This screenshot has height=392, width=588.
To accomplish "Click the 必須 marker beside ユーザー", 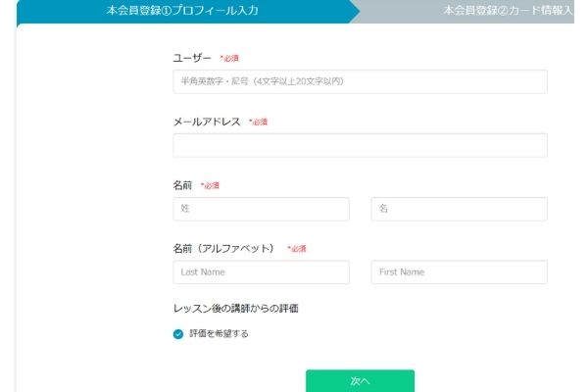I will [x=228, y=59].
